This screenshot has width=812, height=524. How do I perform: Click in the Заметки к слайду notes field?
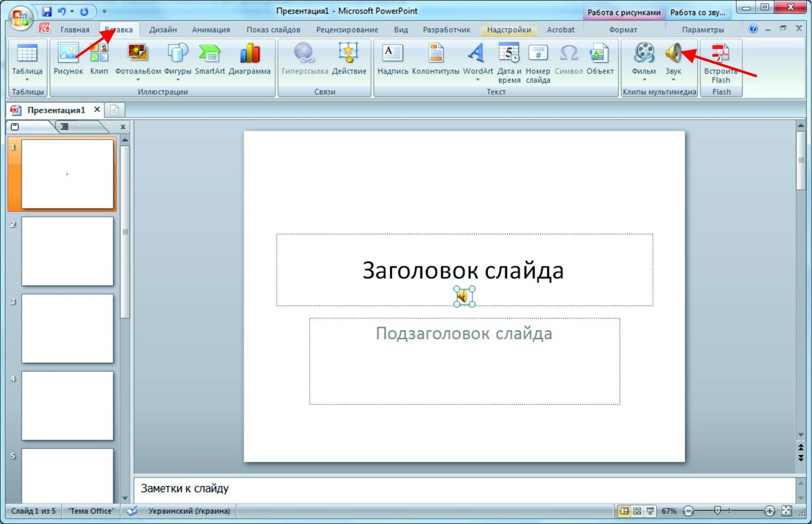[x=464, y=489]
